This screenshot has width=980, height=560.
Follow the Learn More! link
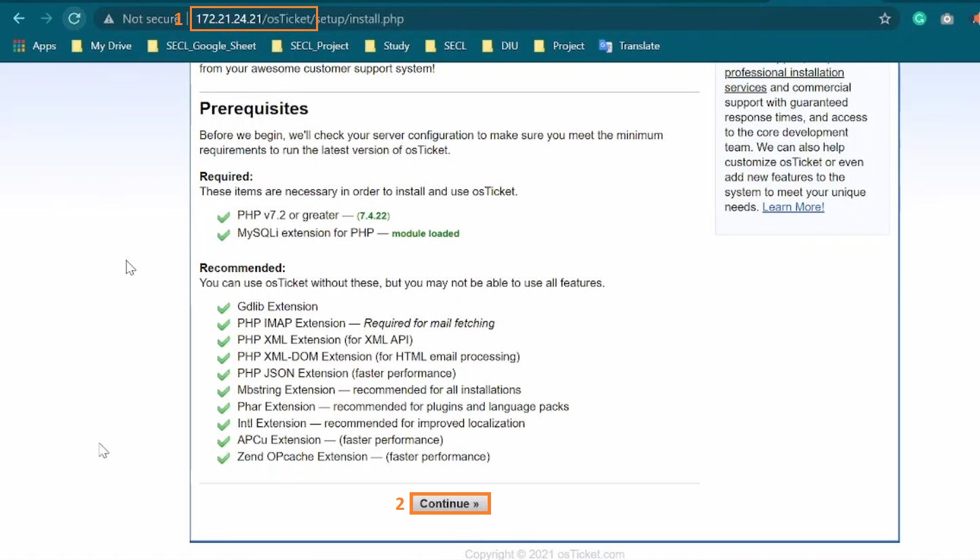pos(793,207)
